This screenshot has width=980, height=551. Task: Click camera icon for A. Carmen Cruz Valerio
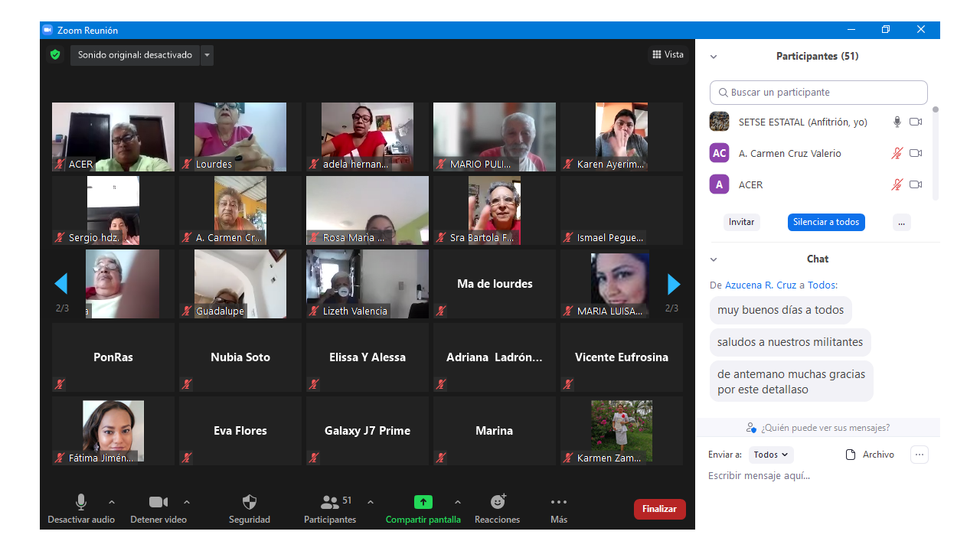tap(916, 153)
